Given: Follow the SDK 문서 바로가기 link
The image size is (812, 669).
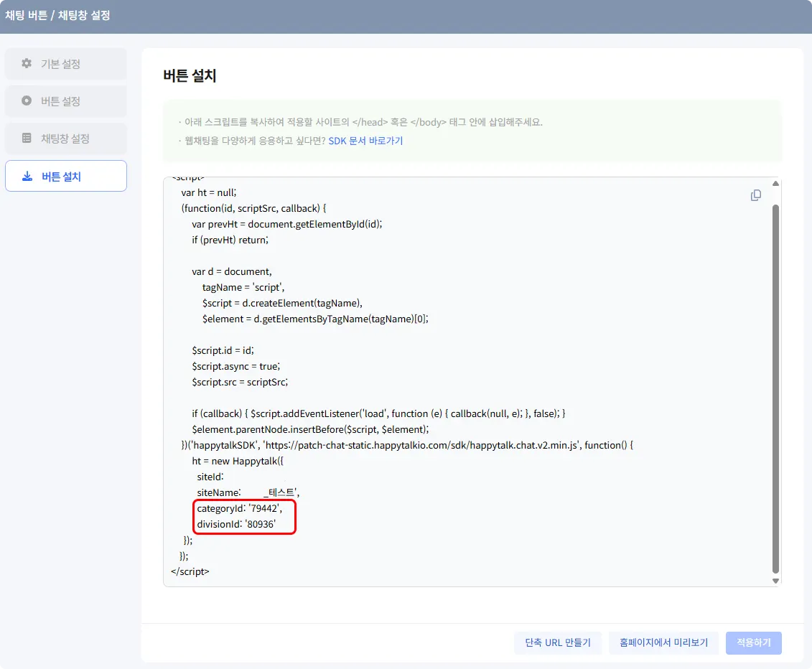Looking at the screenshot, I should pos(365,141).
